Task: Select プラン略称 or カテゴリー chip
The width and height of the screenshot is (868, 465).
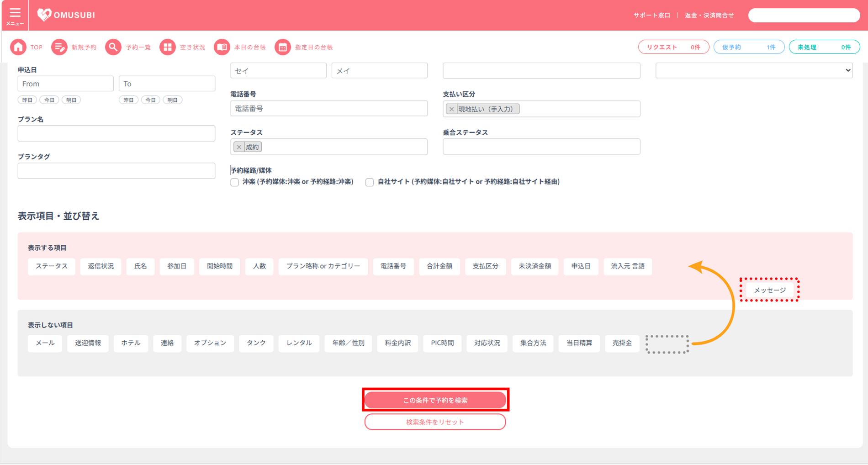Action: (x=323, y=266)
